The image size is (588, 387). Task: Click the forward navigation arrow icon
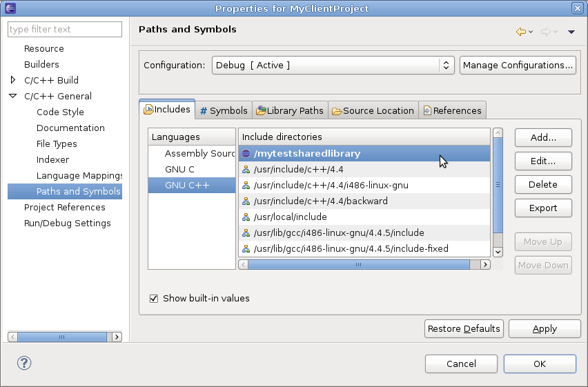click(545, 32)
